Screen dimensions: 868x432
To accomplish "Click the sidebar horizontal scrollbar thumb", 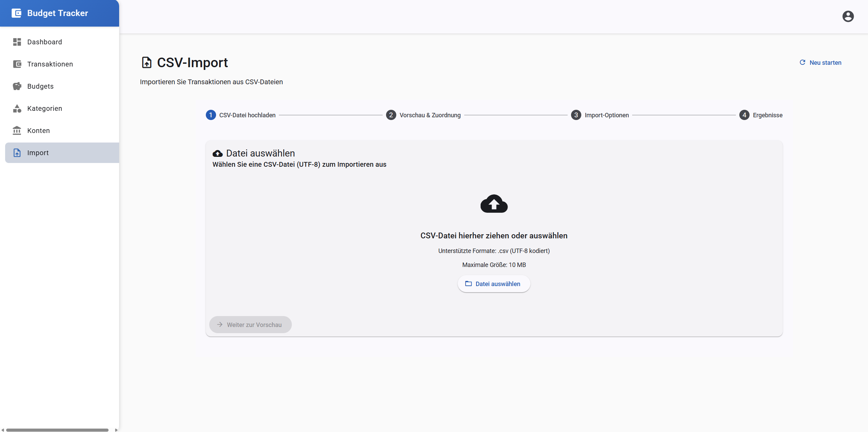I will [57, 430].
